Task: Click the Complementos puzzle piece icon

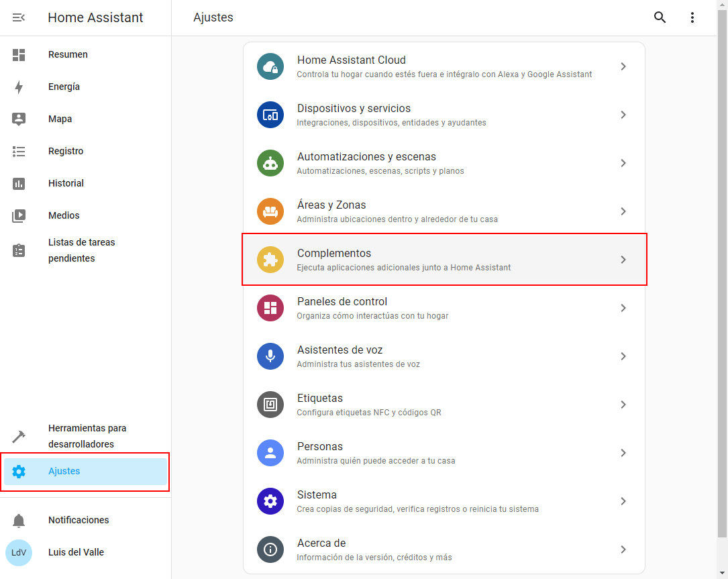Action: (x=270, y=260)
